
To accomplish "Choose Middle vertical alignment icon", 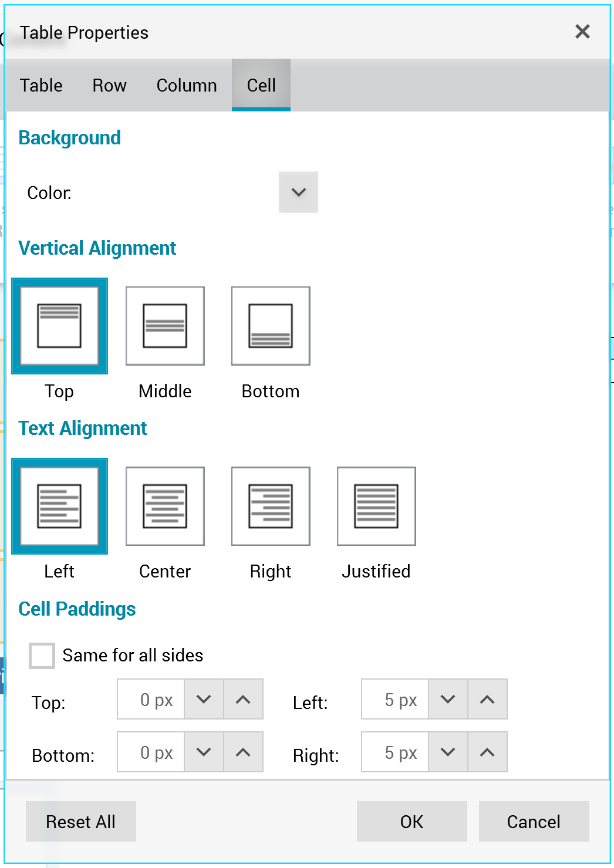I will tap(165, 326).
